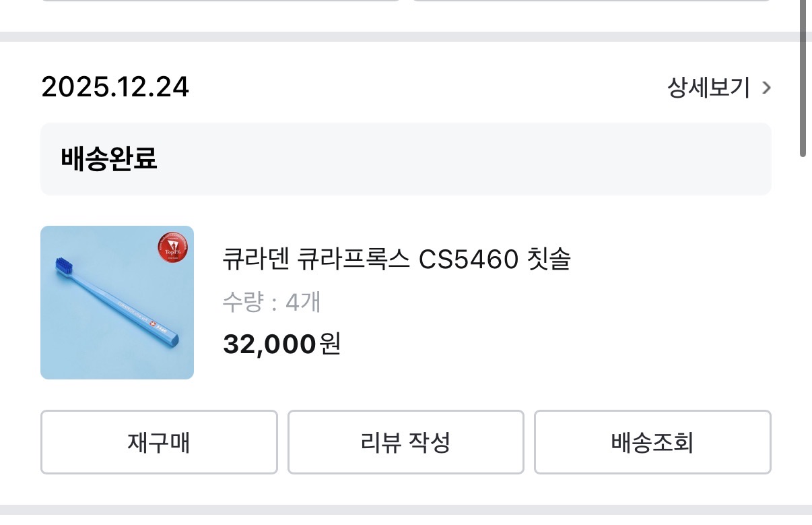This screenshot has height=525, width=812.
Task: Open the 상세보기 order details link
Action: [x=708, y=88]
